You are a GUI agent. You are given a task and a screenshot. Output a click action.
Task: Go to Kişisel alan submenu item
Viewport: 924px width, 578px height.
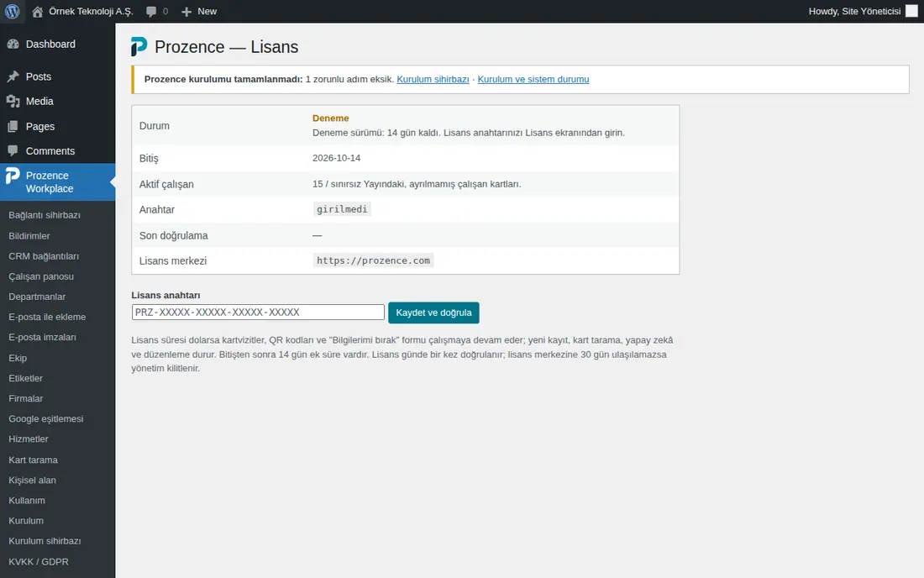(x=33, y=481)
